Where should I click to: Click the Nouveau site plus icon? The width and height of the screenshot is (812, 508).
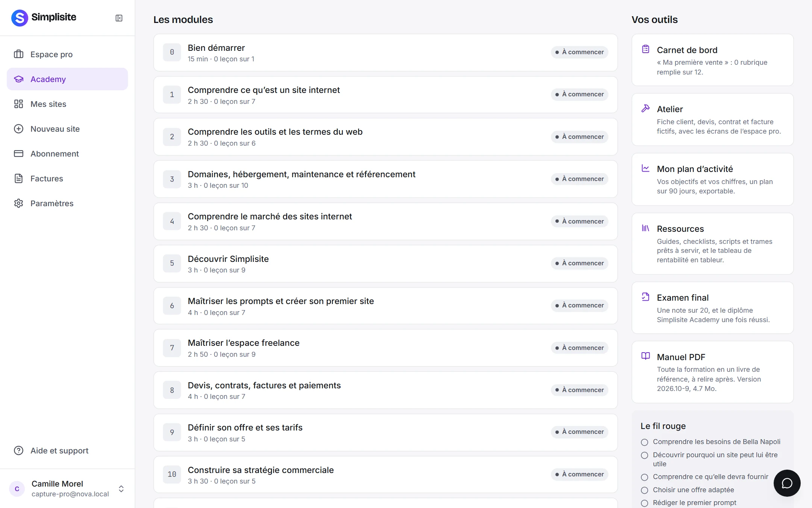click(x=19, y=129)
